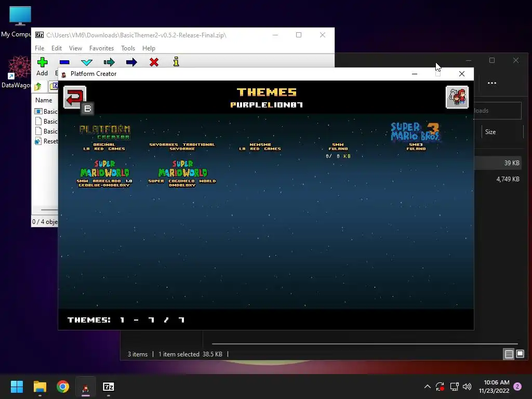Click the Platform Creator taskbar icon
The image size is (532, 399).
[86, 387]
